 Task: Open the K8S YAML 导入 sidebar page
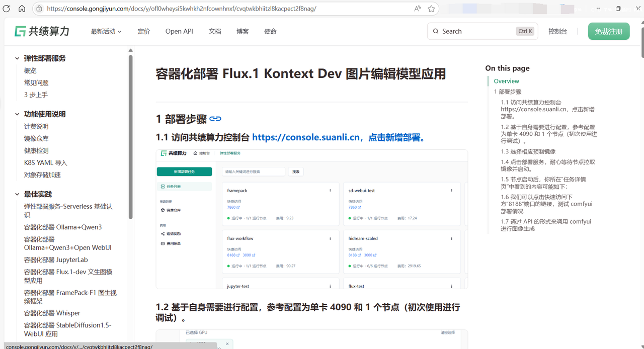(x=45, y=162)
